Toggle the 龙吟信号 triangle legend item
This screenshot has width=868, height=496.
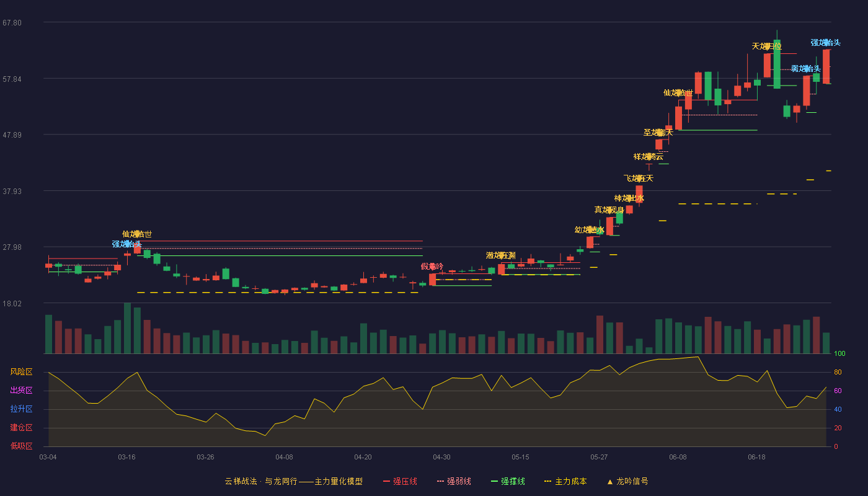(627, 481)
